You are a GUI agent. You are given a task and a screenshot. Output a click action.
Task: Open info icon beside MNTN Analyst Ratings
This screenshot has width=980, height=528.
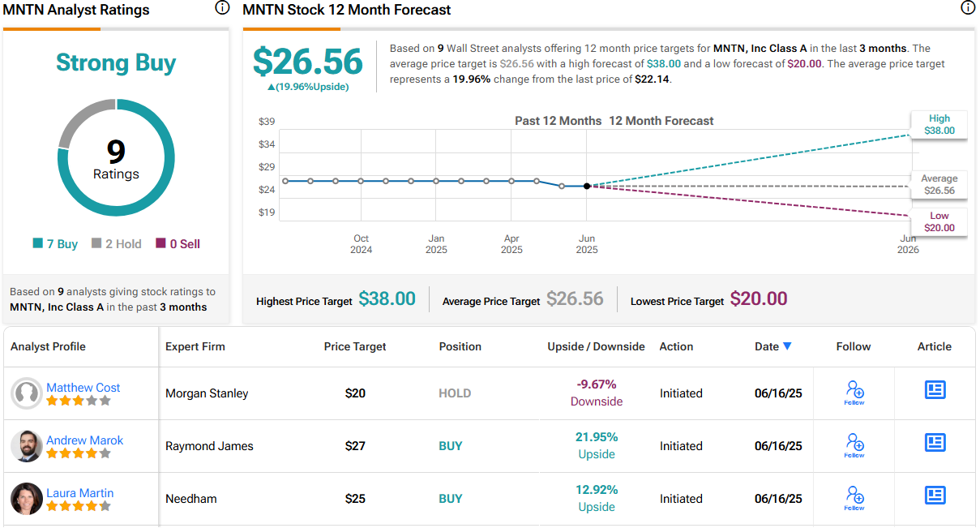point(221,8)
